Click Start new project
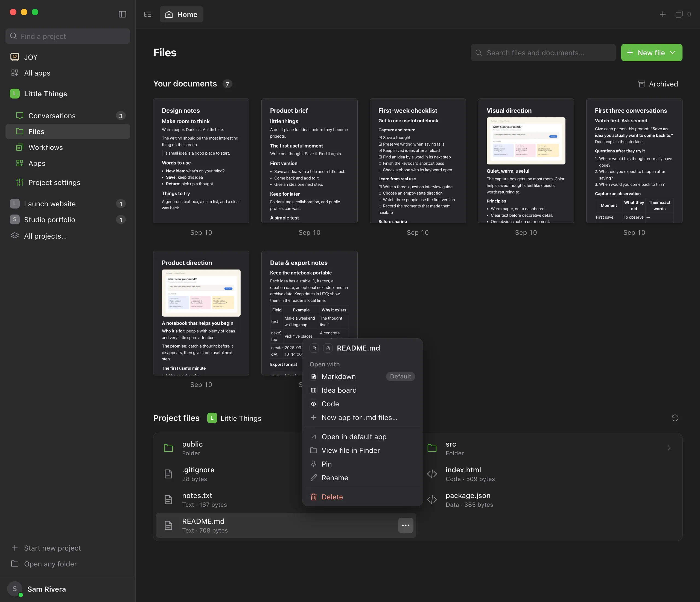 click(68, 548)
